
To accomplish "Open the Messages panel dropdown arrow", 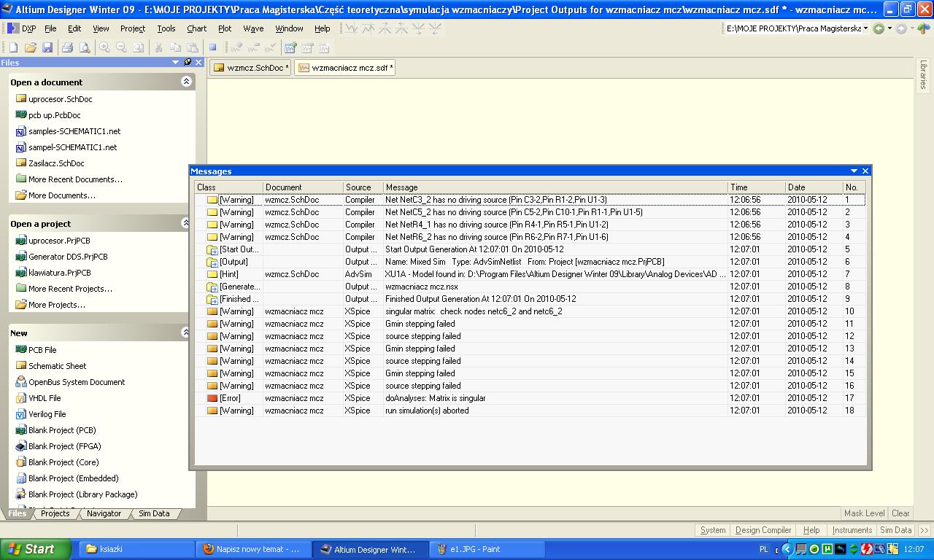I will [854, 171].
